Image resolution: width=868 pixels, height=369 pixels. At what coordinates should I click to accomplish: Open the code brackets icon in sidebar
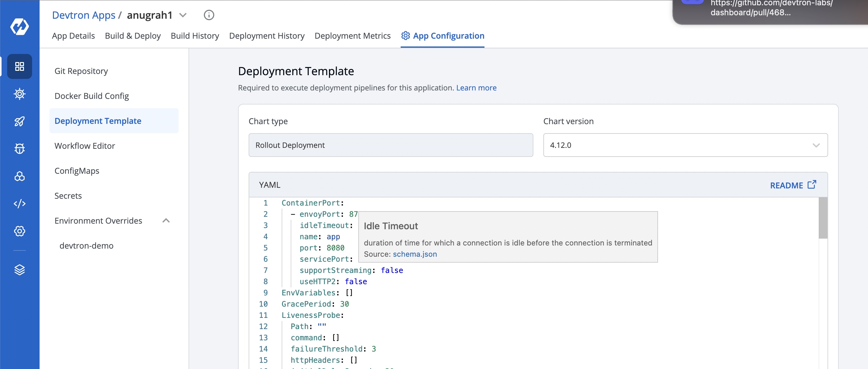click(x=20, y=204)
